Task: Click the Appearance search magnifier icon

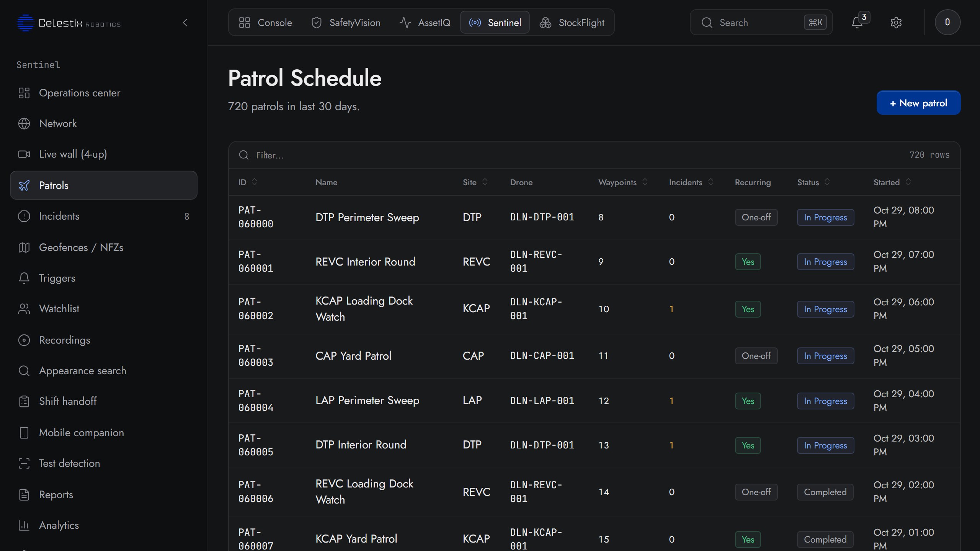Action: (24, 371)
